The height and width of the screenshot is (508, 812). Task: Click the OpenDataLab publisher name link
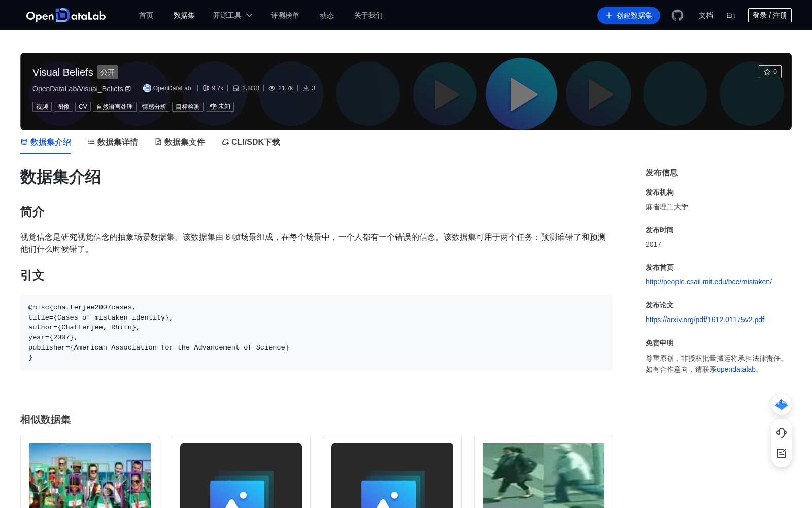coord(172,88)
